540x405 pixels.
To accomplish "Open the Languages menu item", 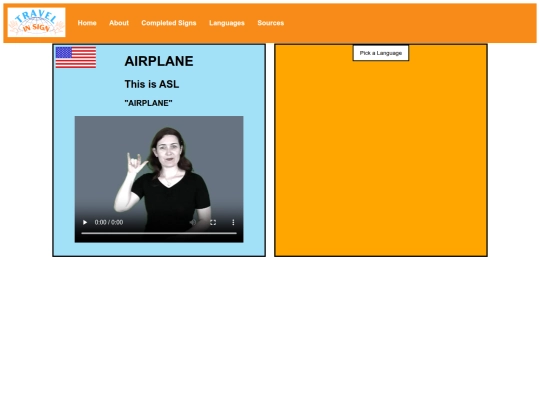I will 227,23.
